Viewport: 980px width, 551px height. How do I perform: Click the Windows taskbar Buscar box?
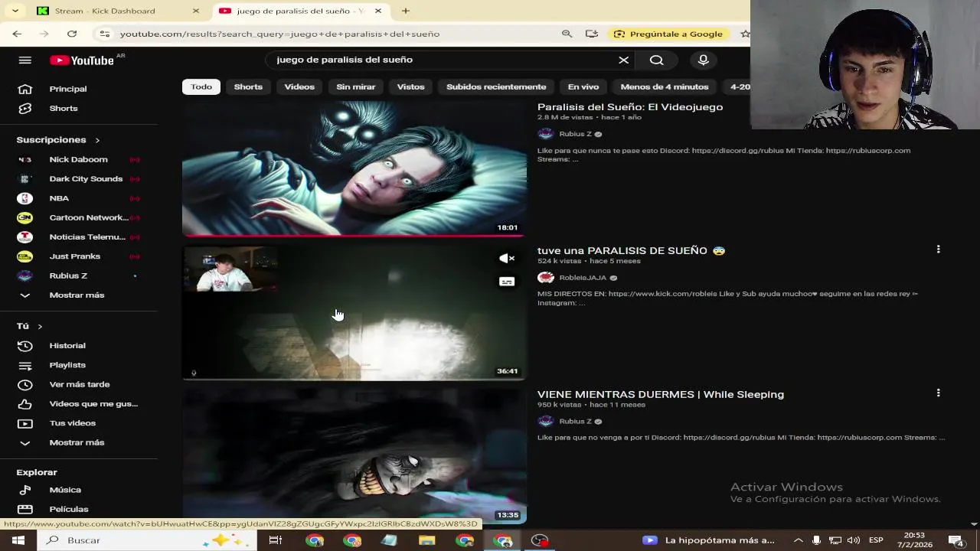tap(145, 540)
